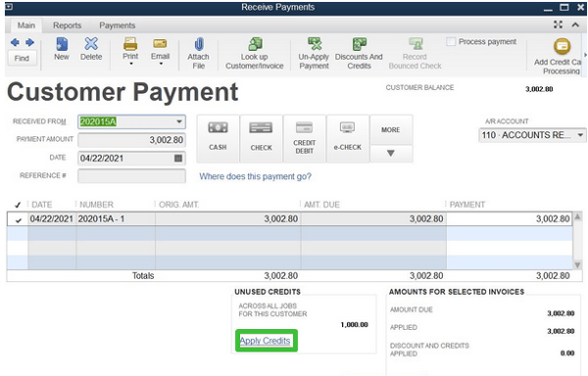The image size is (588, 376).
Task: Select Un-Apply Payment
Action: (314, 53)
